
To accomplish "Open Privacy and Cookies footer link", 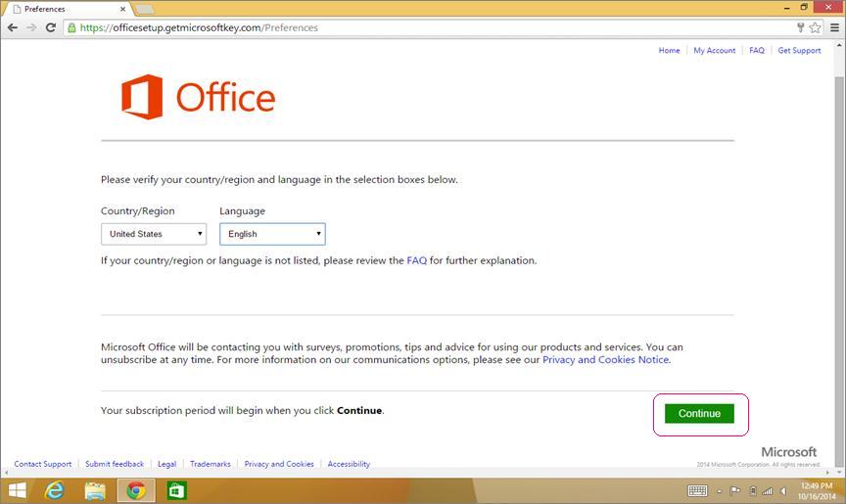I will (x=279, y=464).
